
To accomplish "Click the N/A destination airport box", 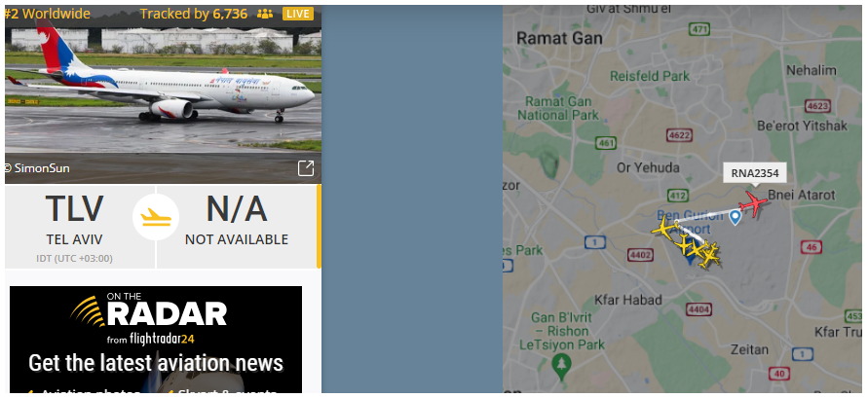I will tap(237, 227).
